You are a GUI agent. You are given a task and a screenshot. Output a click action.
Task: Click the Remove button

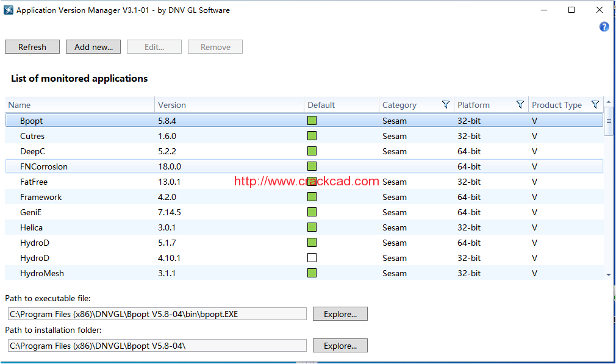click(x=215, y=47)
